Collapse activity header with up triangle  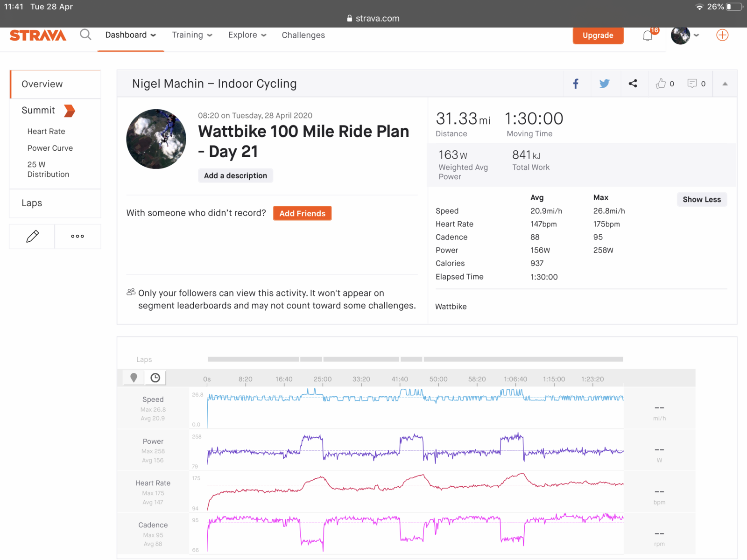(x=725, y=84)
